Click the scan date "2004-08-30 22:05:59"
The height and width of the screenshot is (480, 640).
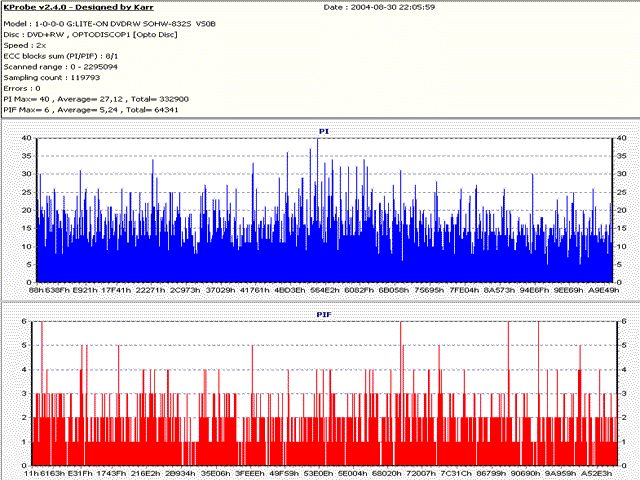coord(391,7)
